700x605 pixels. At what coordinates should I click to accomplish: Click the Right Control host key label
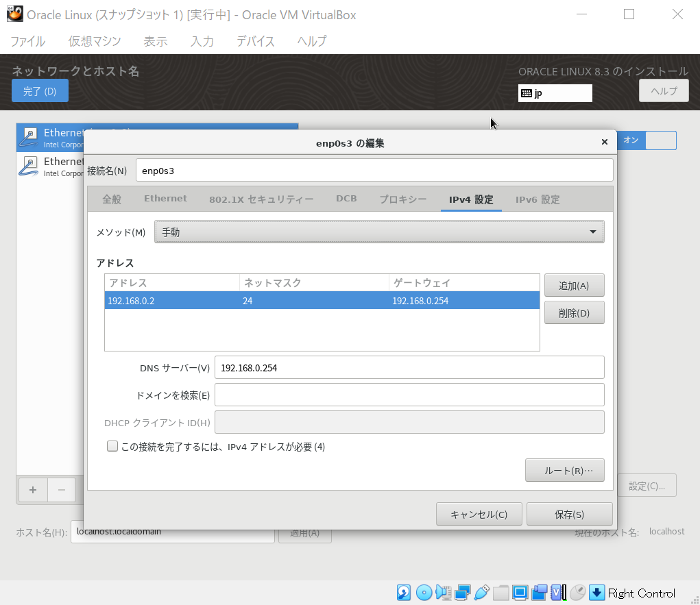tap(642, 593)
